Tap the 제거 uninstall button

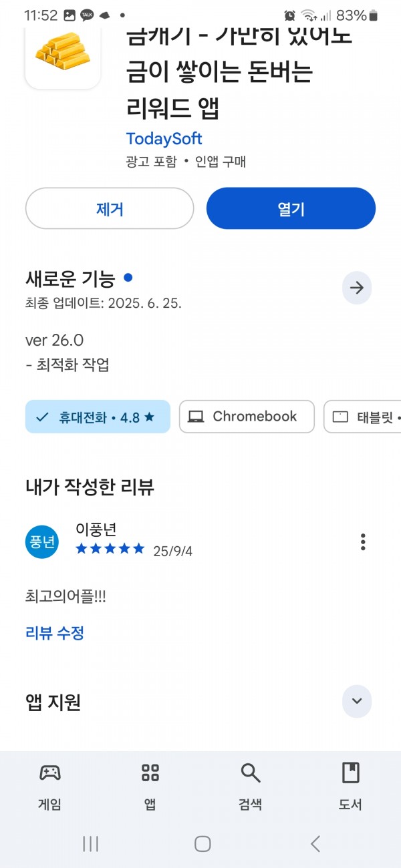[110, 208]
